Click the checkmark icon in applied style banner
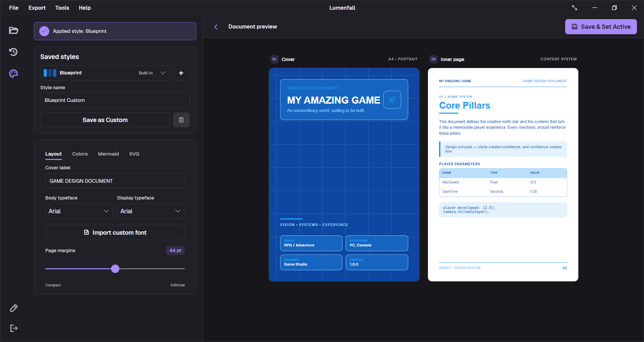The width and height of the screenshot is (644, 342). [x=44, y=31]
